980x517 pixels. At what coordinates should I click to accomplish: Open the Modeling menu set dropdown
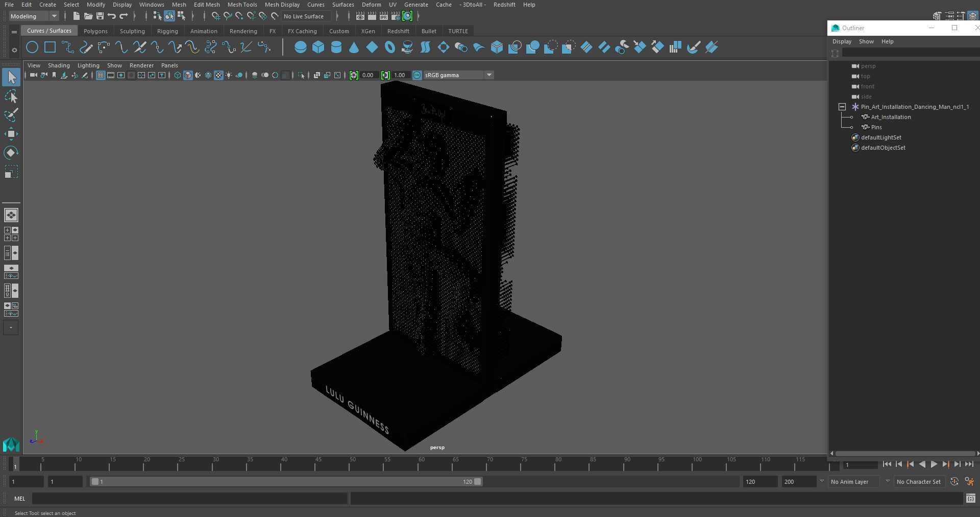point(34,16)
